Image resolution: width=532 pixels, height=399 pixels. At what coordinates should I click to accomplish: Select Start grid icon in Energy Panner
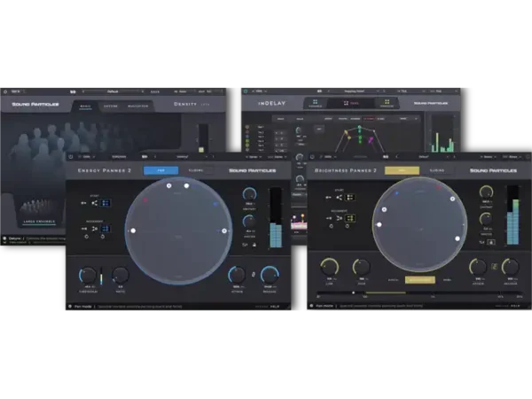point(106,203)
